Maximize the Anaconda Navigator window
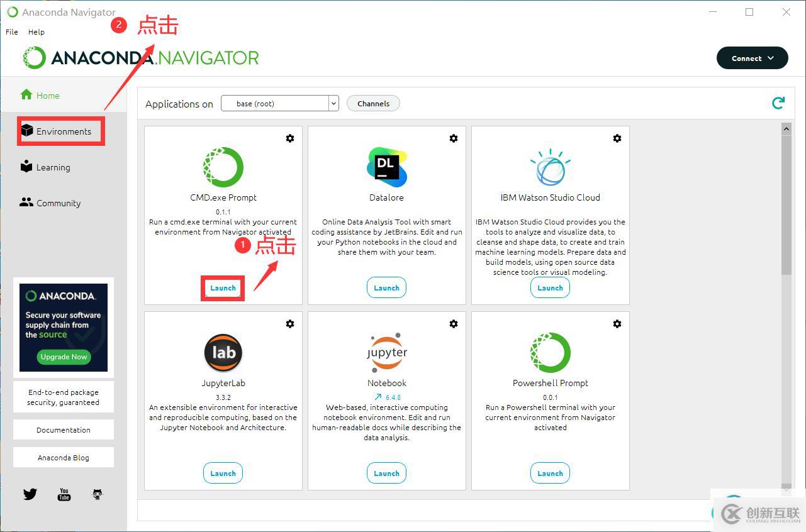 [749, 12]
